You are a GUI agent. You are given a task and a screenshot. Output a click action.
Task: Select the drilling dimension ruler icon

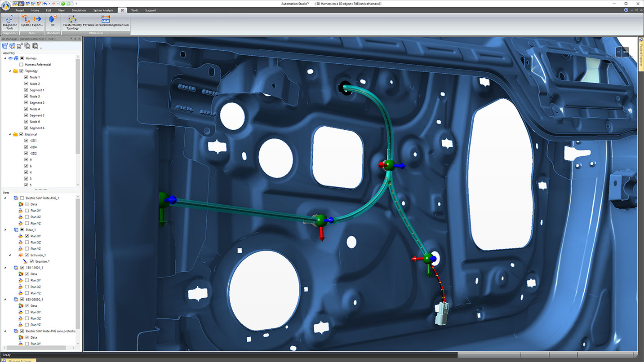[106, 19]
